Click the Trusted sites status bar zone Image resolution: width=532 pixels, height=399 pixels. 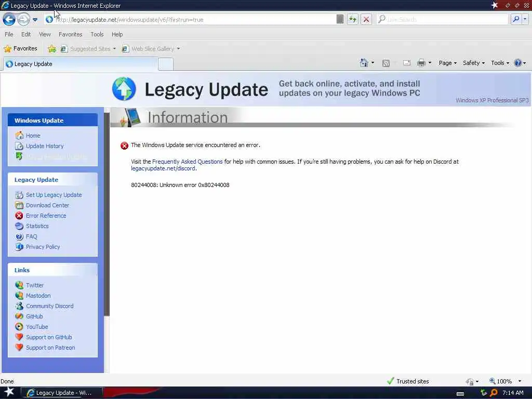408,381
